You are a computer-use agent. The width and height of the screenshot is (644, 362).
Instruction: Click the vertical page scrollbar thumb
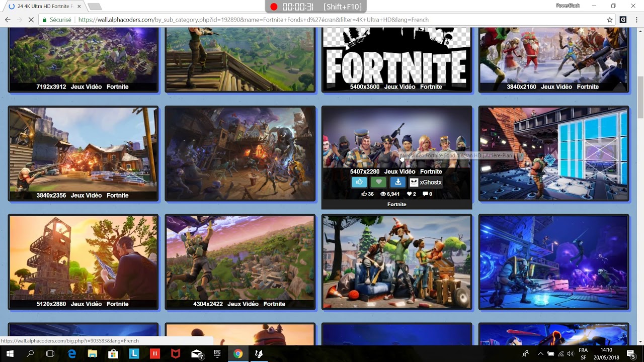click(x=640, y=97)
